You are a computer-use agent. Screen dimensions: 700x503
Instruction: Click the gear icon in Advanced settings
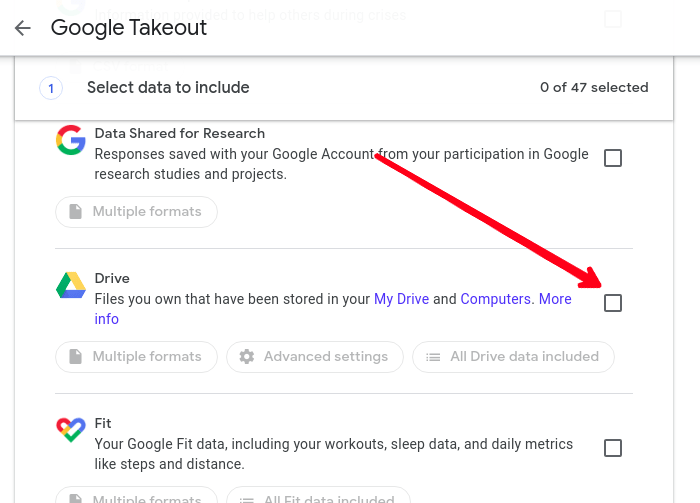coord(246,357)
